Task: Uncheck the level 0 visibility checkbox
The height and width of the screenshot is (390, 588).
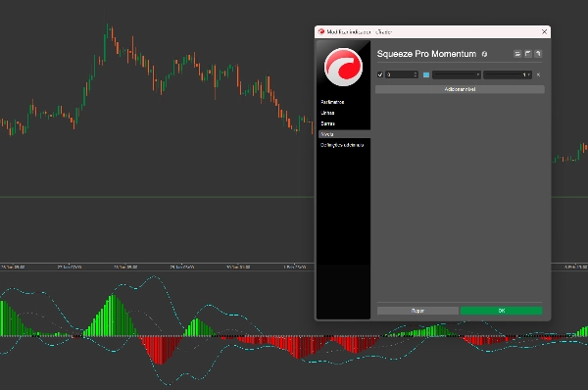Action: 380,75
